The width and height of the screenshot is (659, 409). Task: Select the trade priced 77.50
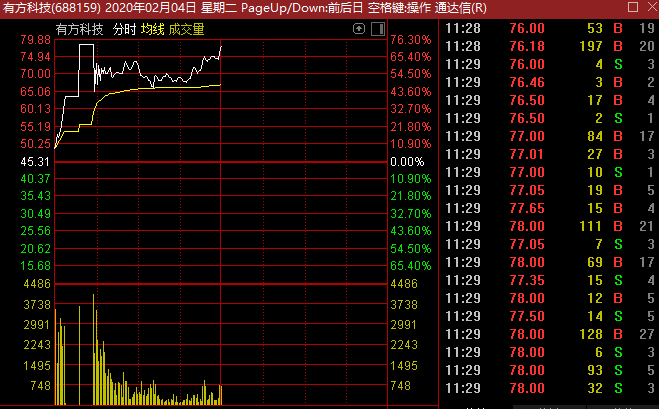(x=548, y=317)
